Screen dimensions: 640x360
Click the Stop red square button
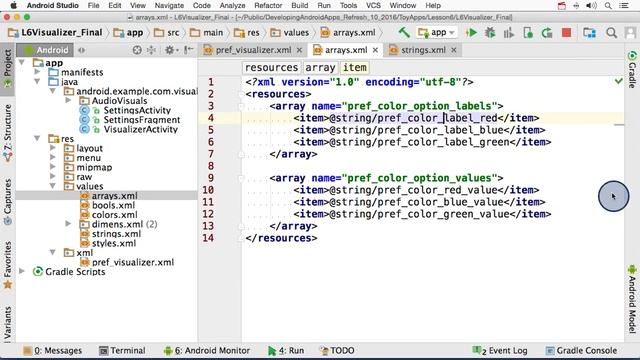click(x=566, y=33)
